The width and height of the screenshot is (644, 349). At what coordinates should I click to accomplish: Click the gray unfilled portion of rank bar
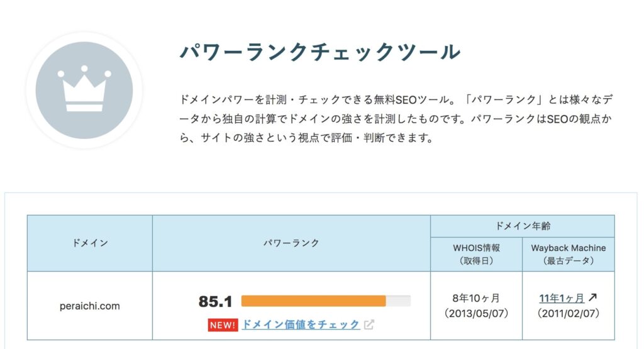point(398,301)
